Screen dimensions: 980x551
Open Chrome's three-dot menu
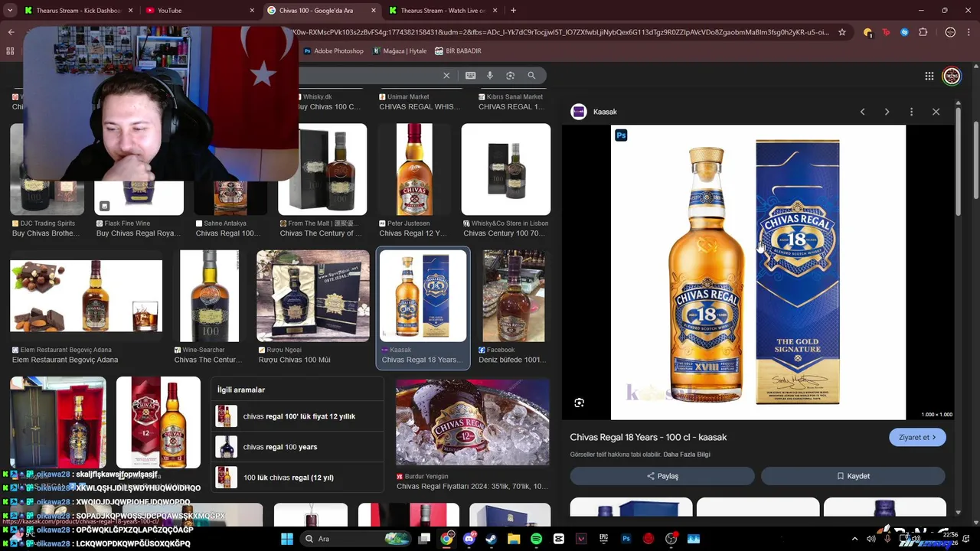click(969, 32)
